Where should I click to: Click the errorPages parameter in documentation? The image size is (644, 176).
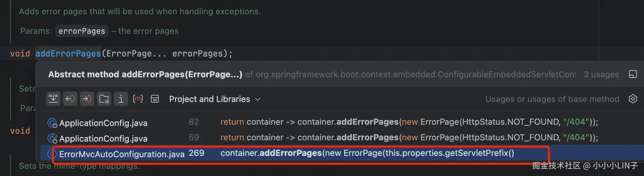point(82,31)
